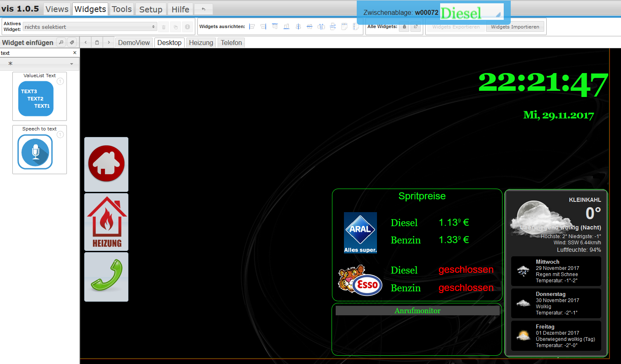Go to next view with right chevron
This screenshot has height=364, width=621.
coord(109,43)
